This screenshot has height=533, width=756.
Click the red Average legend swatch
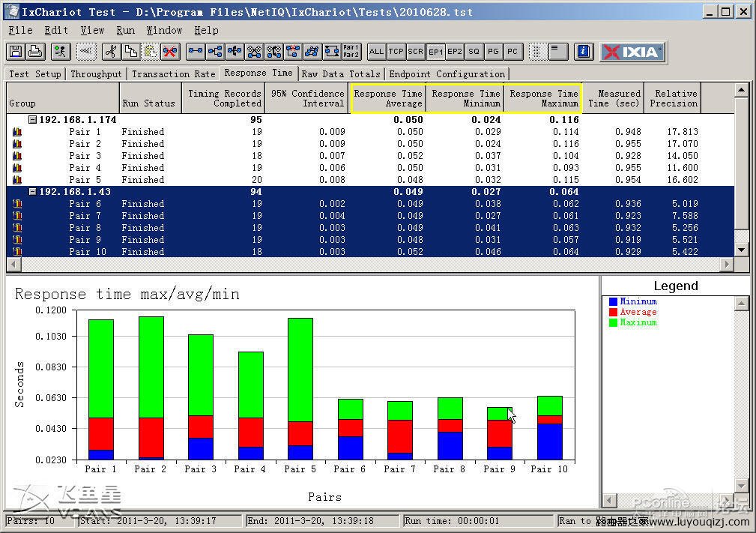(x=614, y=312)
